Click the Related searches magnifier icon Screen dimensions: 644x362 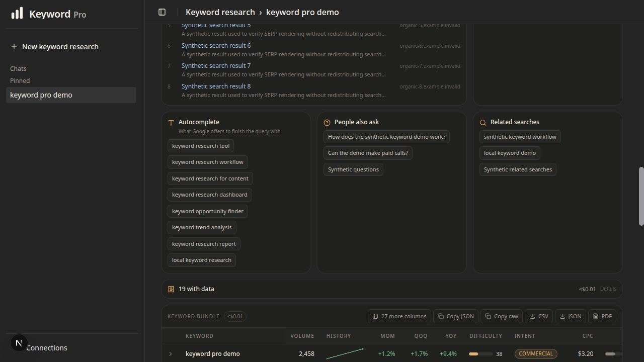pyautogui.click(x=483, y=122)
